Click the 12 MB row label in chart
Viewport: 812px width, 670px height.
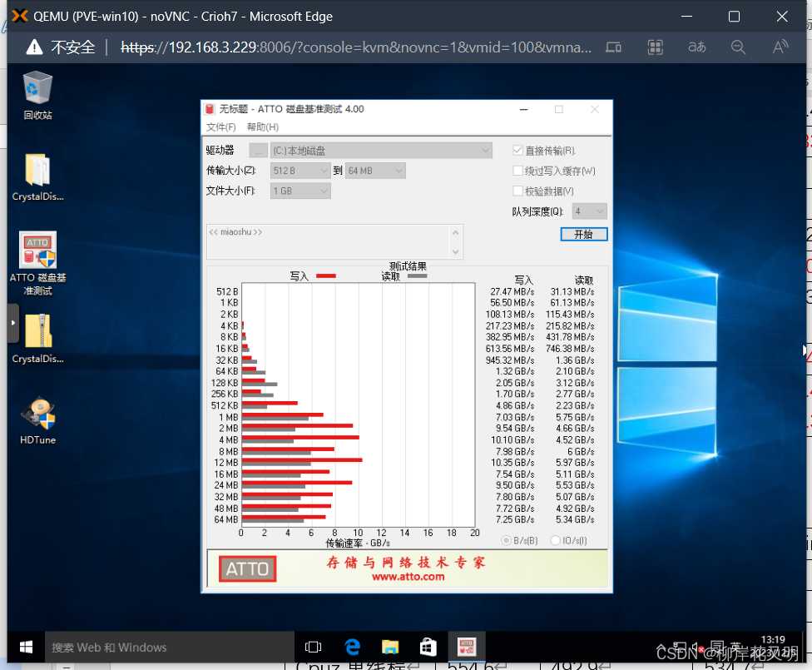226,462
